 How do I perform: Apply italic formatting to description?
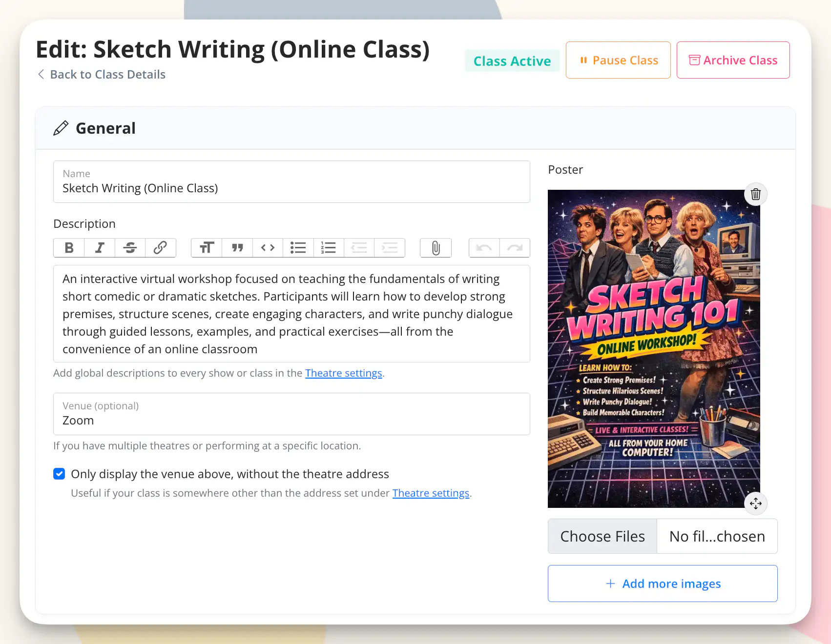click(100, 248)
